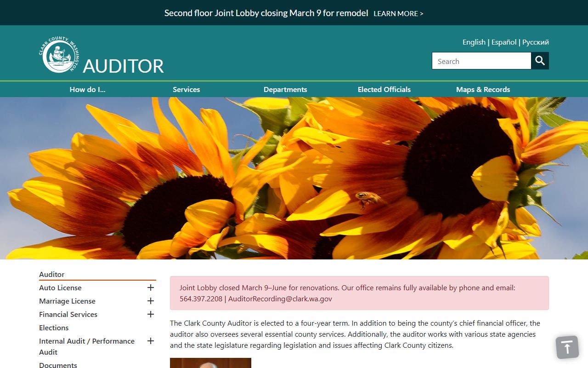The image size is (588, 368).
Task: Expand the Marriage License plus icon
Action: [150, 301]
